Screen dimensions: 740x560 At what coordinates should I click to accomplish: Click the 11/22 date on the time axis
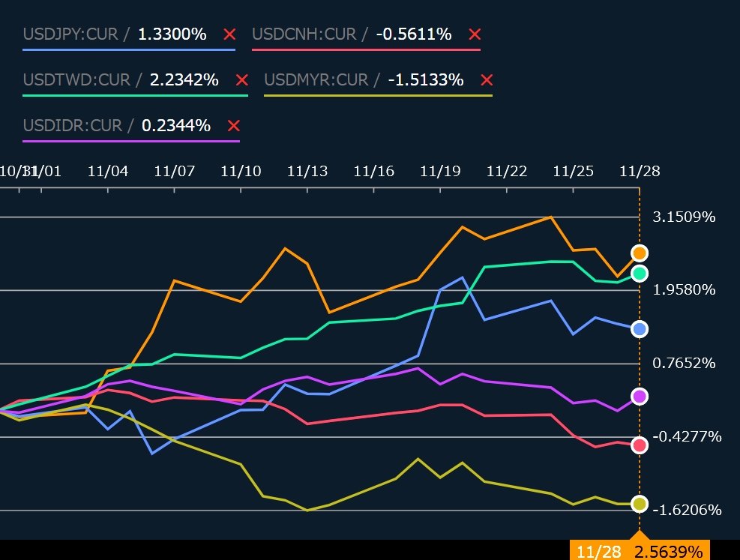click(507, 171)
